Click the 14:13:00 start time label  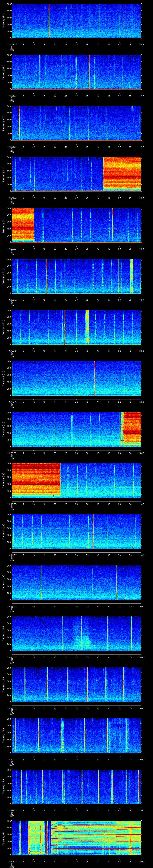12,657
